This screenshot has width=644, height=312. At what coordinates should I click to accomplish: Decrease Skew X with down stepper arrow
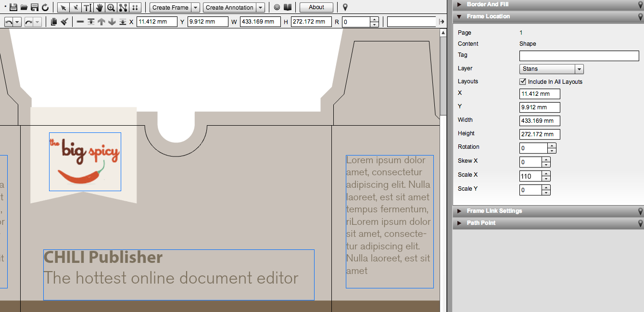(x=546, y=165)
